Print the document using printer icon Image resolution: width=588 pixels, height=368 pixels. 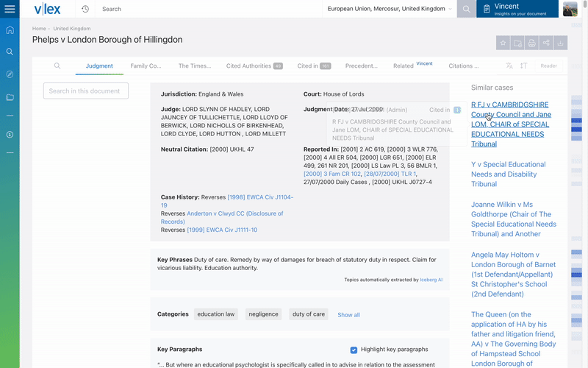531,43
